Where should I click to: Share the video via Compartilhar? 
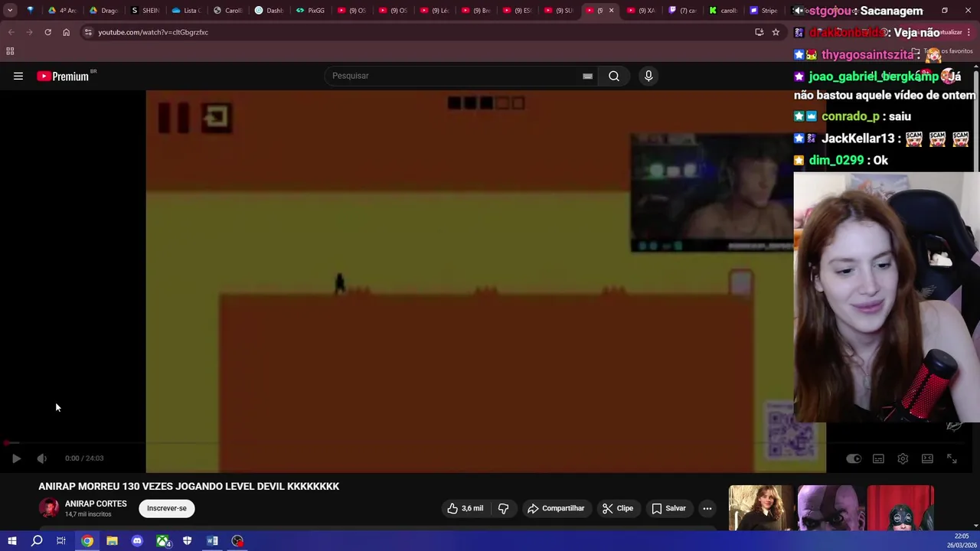point(556,508)
